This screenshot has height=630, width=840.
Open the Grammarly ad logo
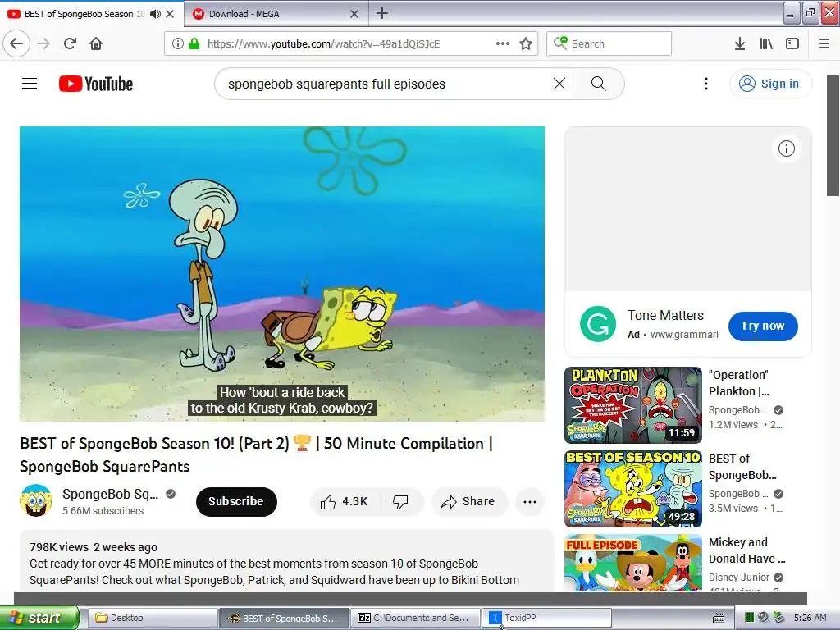pos(598,324)
